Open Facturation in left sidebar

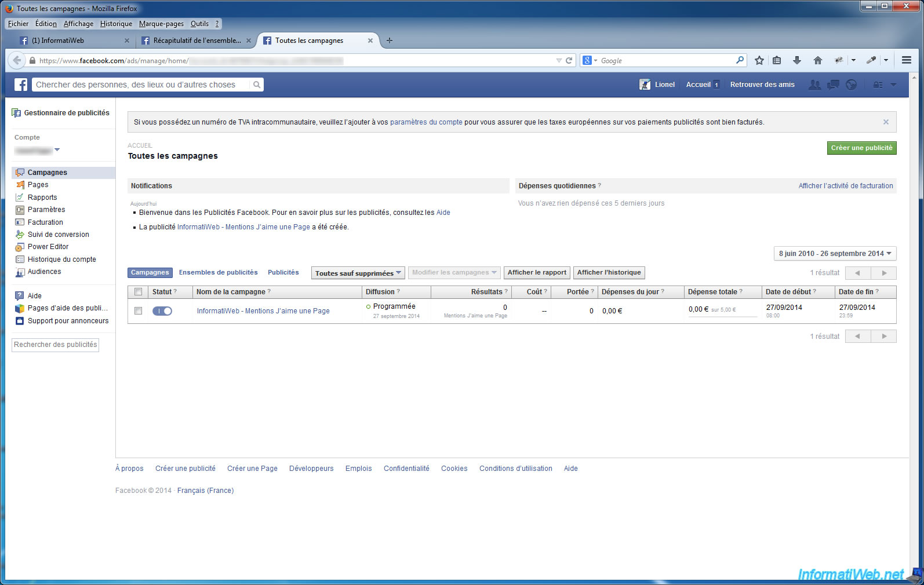[45, 222]
